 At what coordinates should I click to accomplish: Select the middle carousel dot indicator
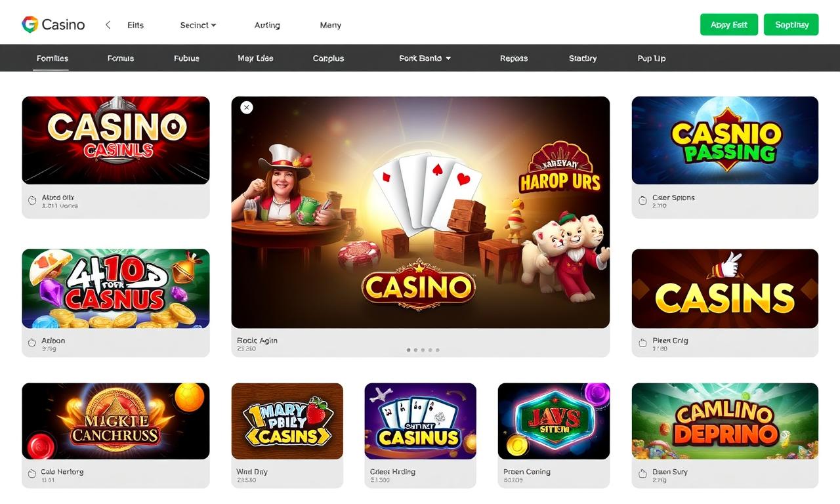[x=423, y=350]
